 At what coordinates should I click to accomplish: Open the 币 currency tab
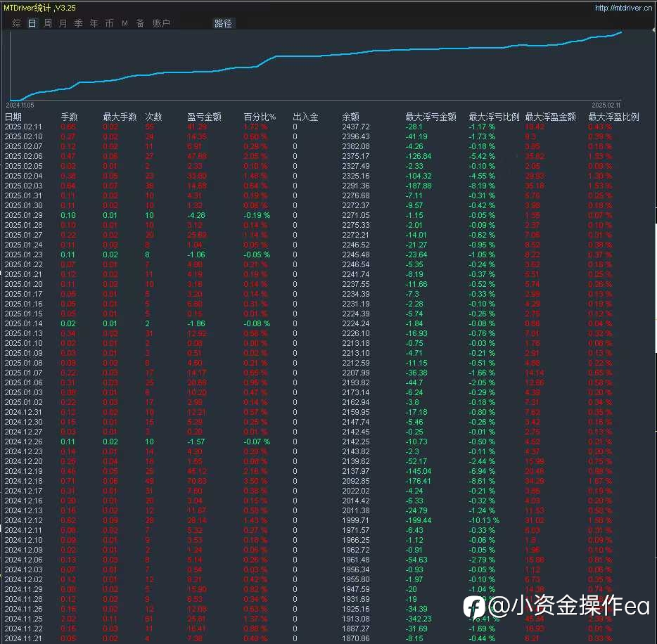[109, 23]
